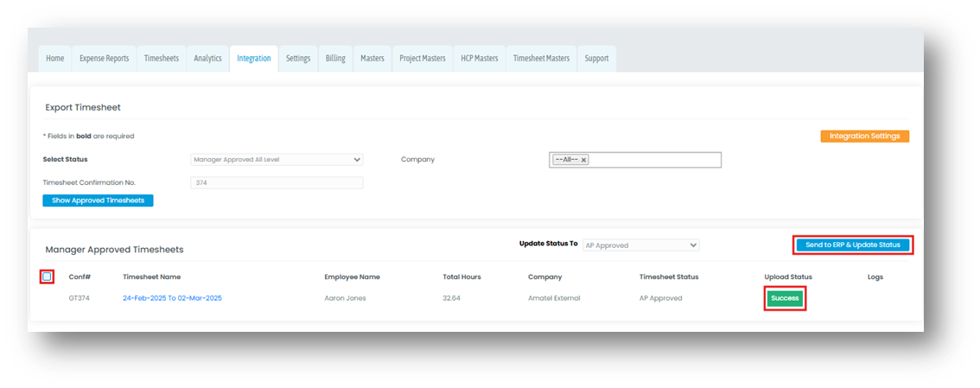The width and height of the screenshot is (980, 388).
Task: Click Send to ERP & Update Status
Action: pos(853,245)
